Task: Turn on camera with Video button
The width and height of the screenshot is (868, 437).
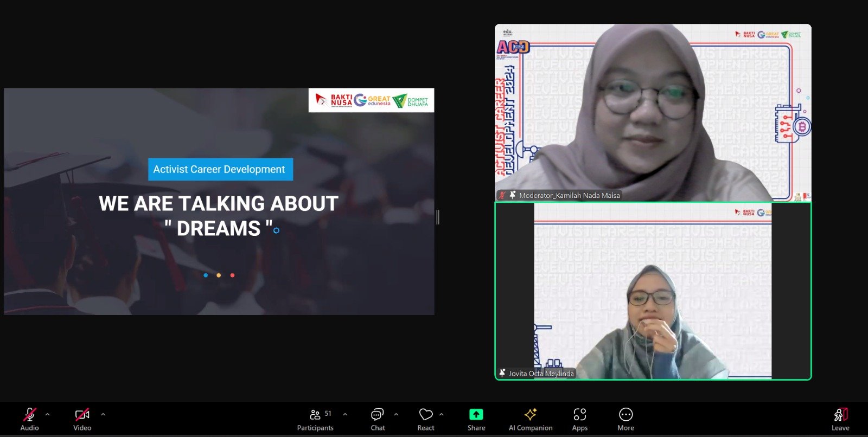Action: [82, 419]
